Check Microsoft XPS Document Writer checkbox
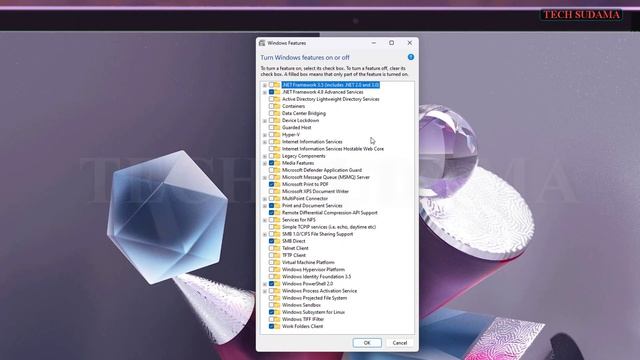The width and height of the screenshot is (640, 360). click(271, 191)
